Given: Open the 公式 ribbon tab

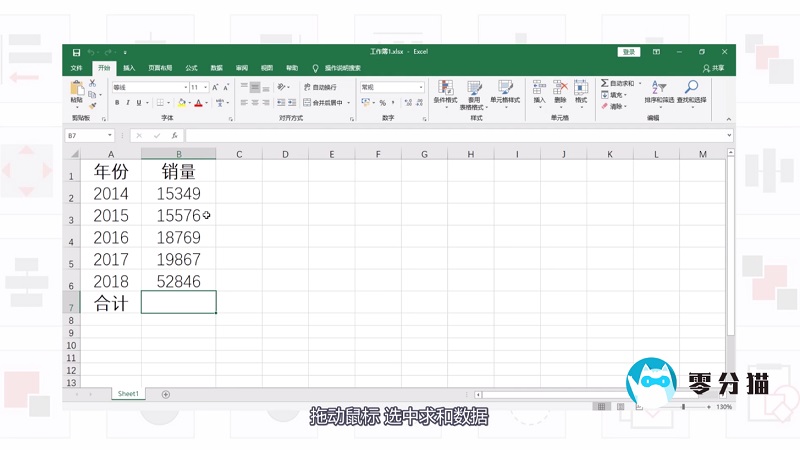Looking at the screenshot, I should point(191,68).
